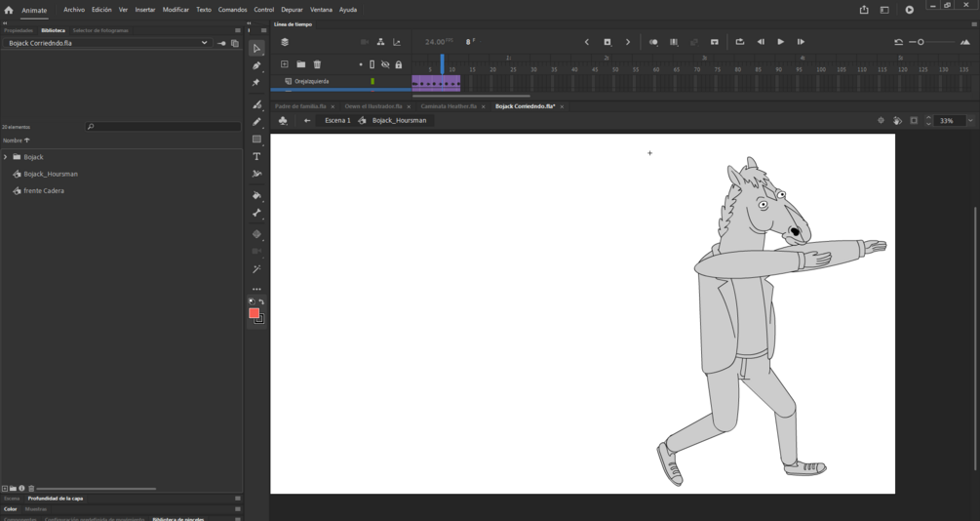Toggle visibility of all layers
This screenshot has height=521, width=980.
[385, 64]
